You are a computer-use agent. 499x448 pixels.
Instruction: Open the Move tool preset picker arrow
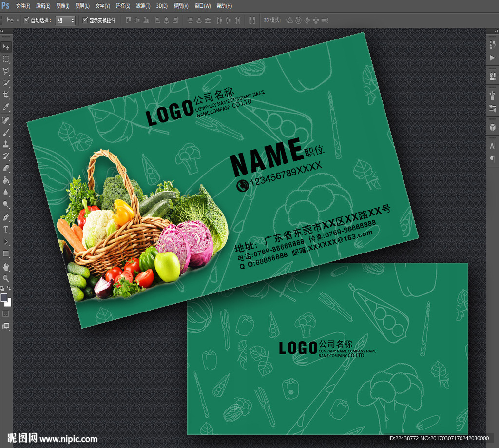point(18,20)
